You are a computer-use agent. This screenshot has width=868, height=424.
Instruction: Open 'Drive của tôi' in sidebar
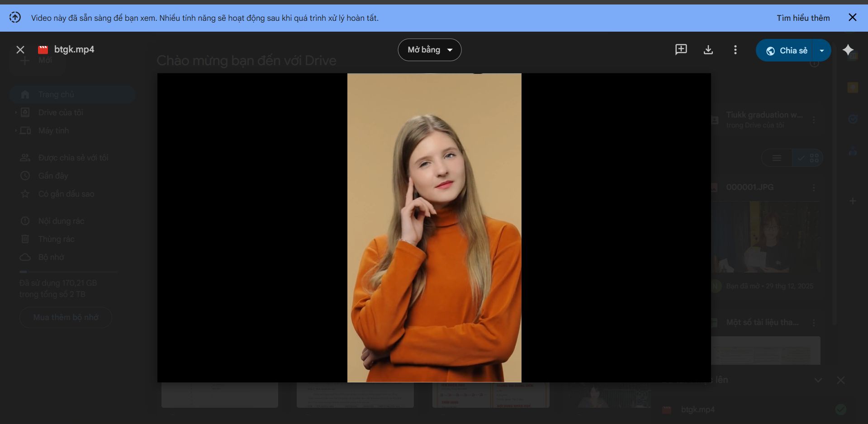click(61, 113)
